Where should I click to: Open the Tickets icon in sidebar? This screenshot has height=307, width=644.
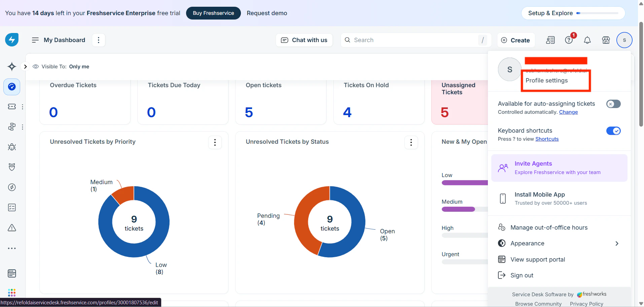click(x=12, y=107)
